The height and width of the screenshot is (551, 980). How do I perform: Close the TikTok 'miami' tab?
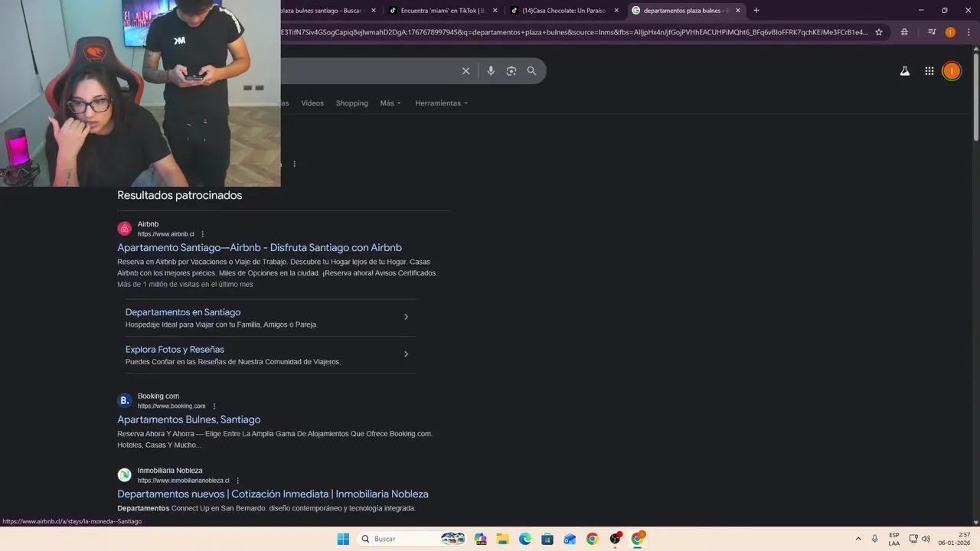[x=495, y=11]
